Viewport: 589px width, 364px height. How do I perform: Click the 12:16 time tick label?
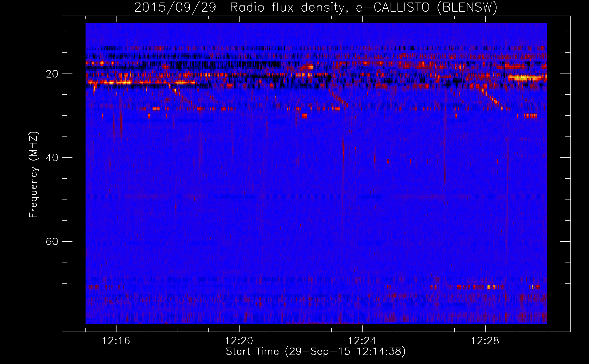116,341
